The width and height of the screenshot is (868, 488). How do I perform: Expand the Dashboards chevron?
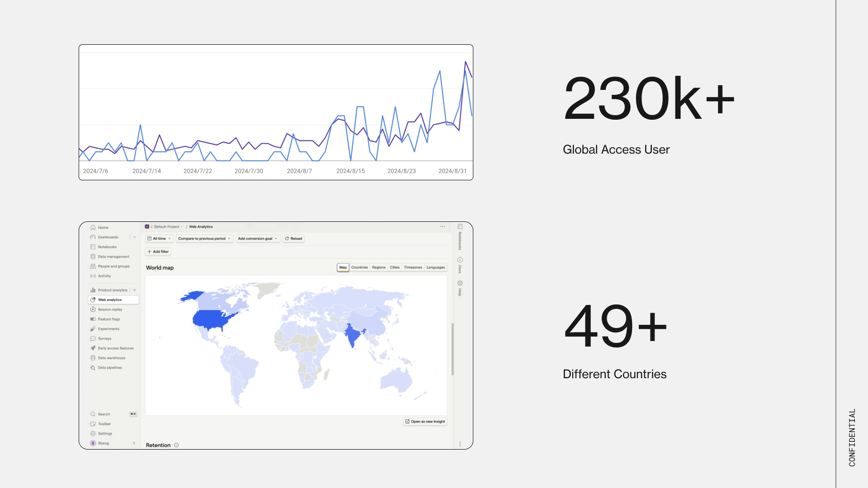click(x=134, y=237)
